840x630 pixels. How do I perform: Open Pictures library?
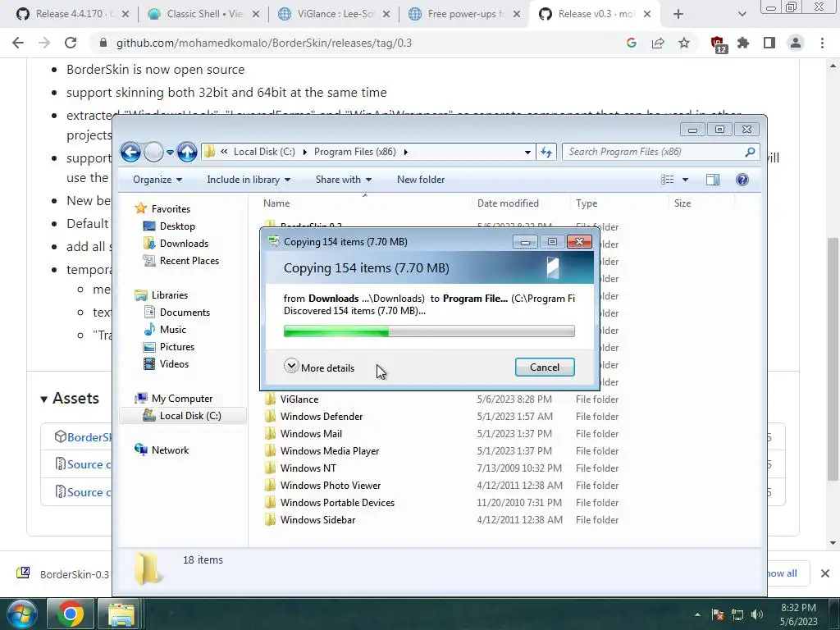(x=169, y=347)
